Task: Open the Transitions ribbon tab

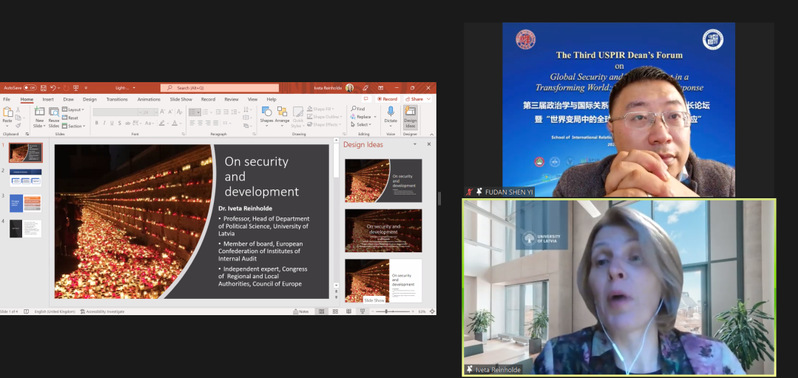Action: pyautogui.click(x=117, y=99)
